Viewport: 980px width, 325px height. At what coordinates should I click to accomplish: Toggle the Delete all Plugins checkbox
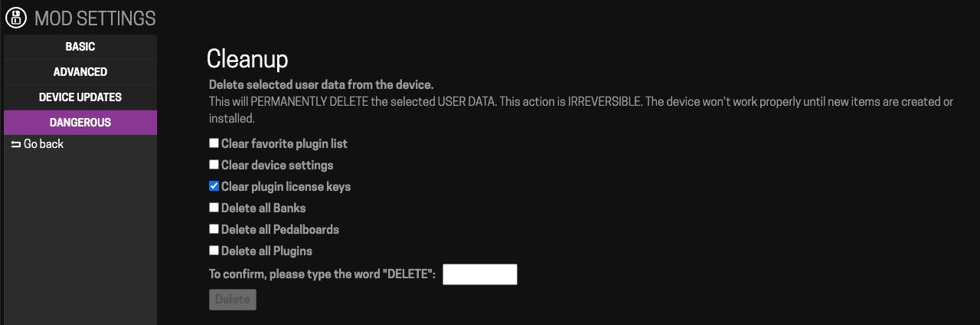[x=214, y=251]
